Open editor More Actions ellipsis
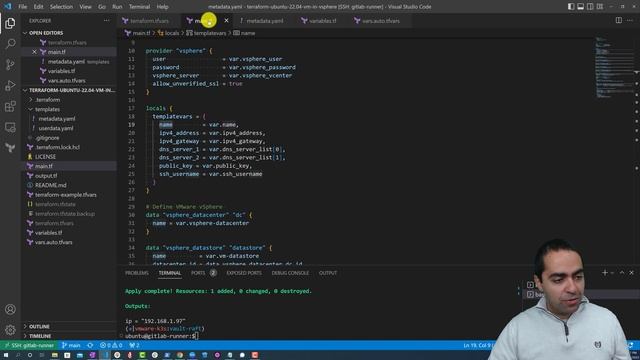Viewport: 640px width, 360px height. [x=630, y=20]
